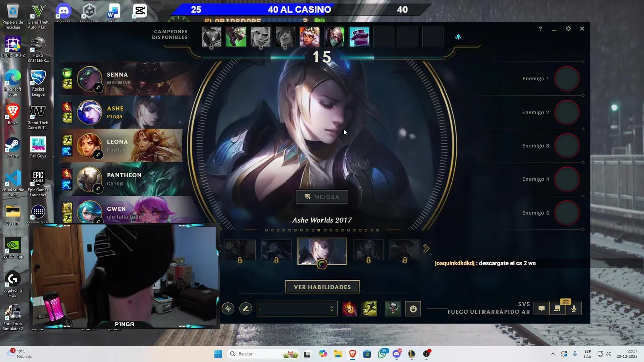Click the VER HABILIDADES button
Viewport: 644px width, 362px height.
323,287
